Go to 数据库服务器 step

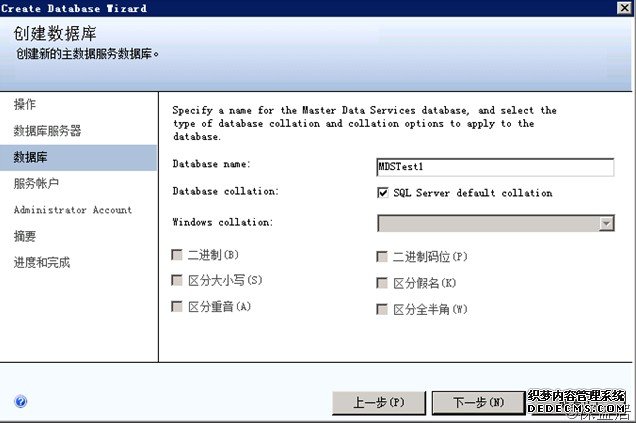pyautogui.click(x=47, y=131)
